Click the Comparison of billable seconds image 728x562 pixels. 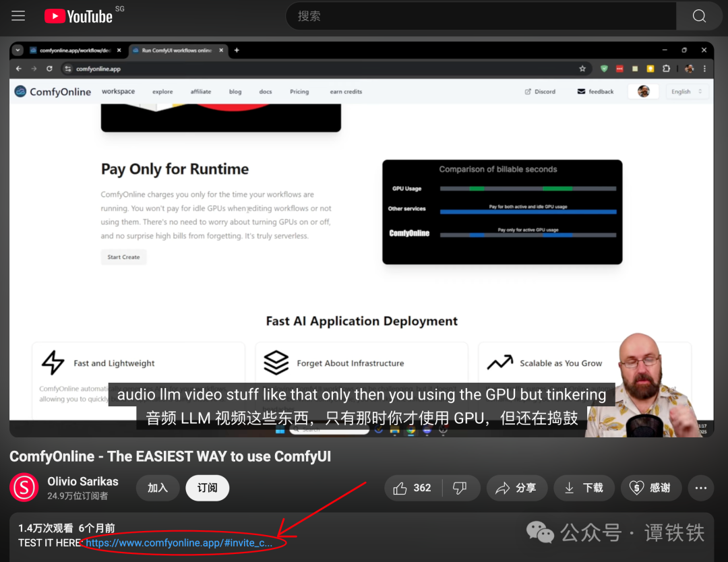point(502,212)
